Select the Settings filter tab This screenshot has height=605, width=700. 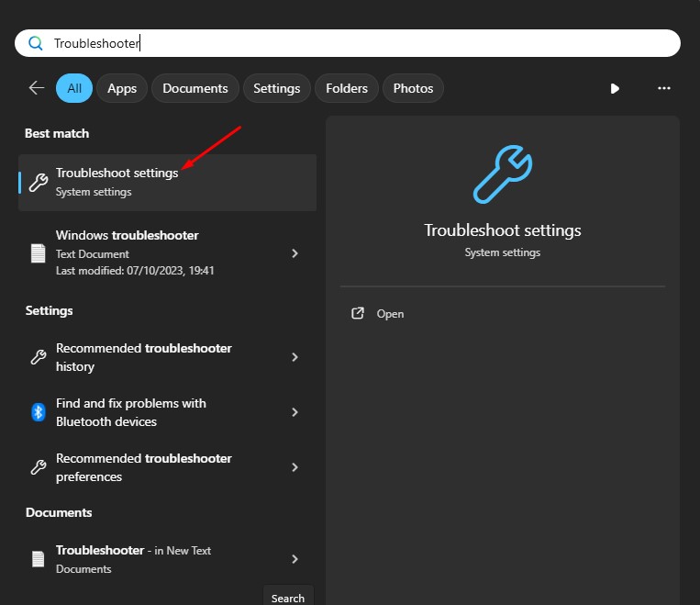point(277,88)
